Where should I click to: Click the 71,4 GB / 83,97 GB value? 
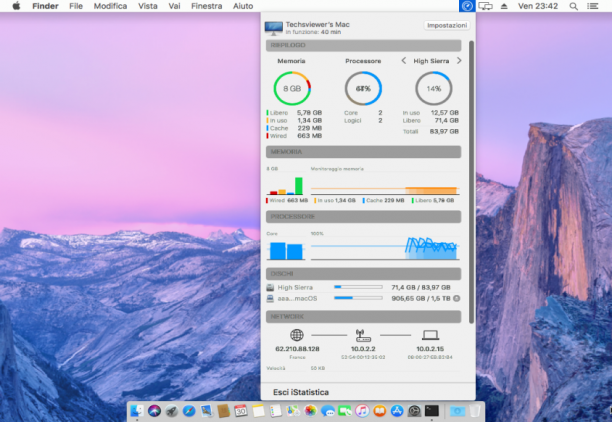(421, 287)
